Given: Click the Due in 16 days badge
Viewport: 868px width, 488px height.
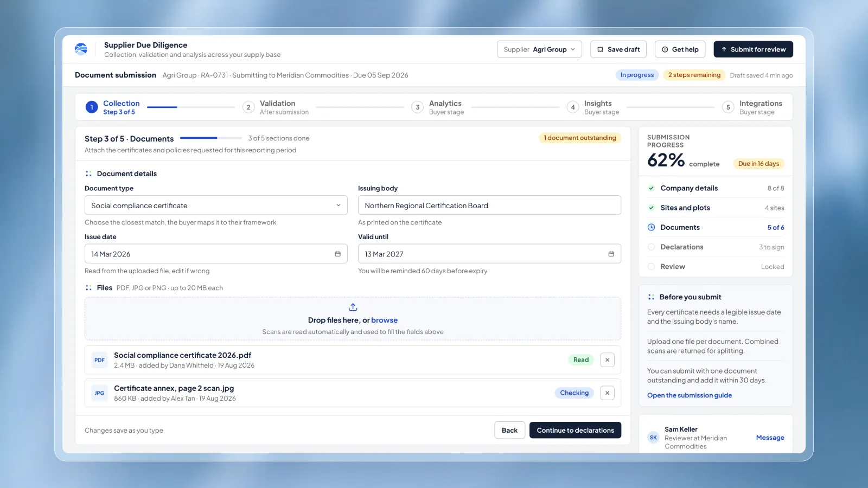Looking at the screenshot, I should click(758, 164).
